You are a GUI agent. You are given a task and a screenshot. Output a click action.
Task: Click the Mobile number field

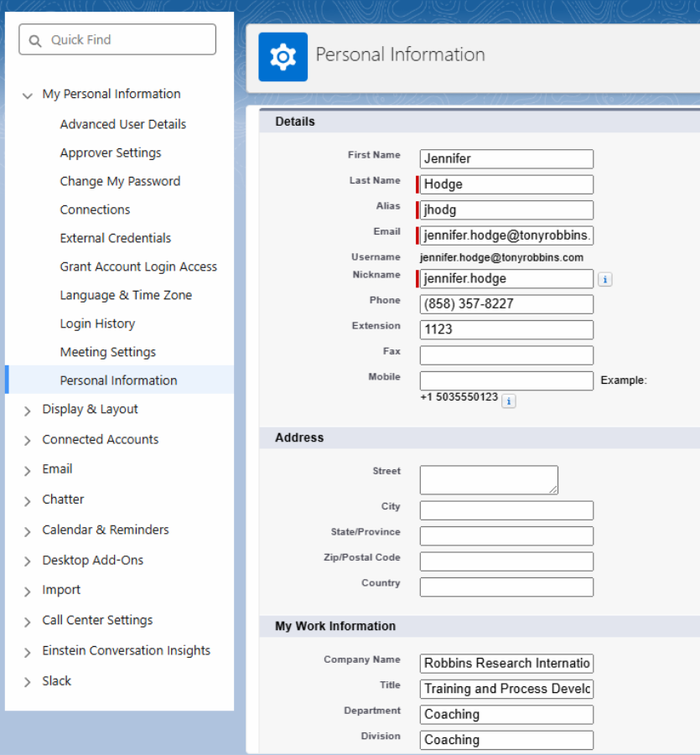point(506,380)
